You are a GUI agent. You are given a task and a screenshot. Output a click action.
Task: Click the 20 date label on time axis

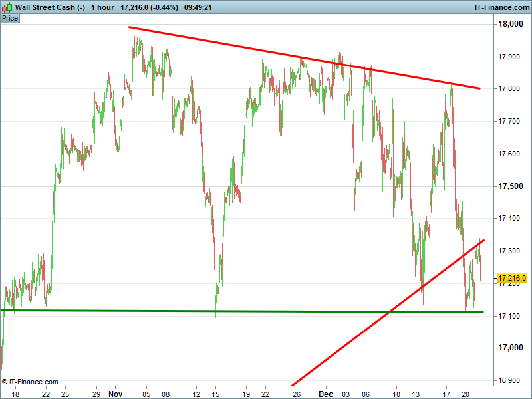(x=465, y=394)
